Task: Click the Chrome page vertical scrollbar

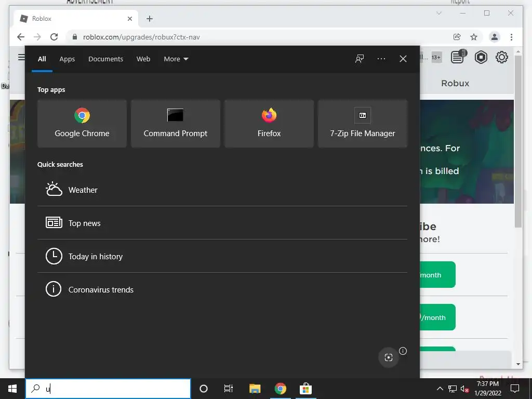Action: pyautogui.click(x=518, y=141)
